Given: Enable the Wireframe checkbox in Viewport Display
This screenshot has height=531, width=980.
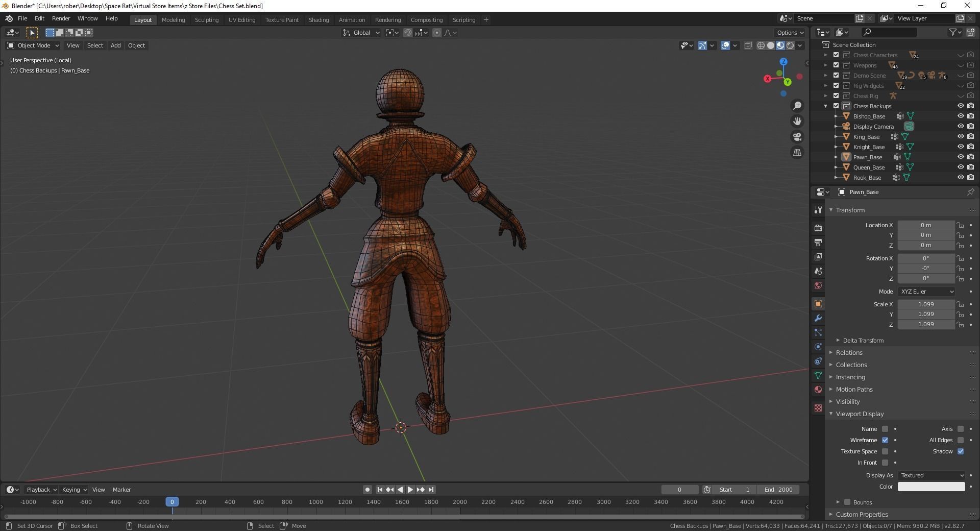Looking at the screenshot, I should (x=885, y=440).
